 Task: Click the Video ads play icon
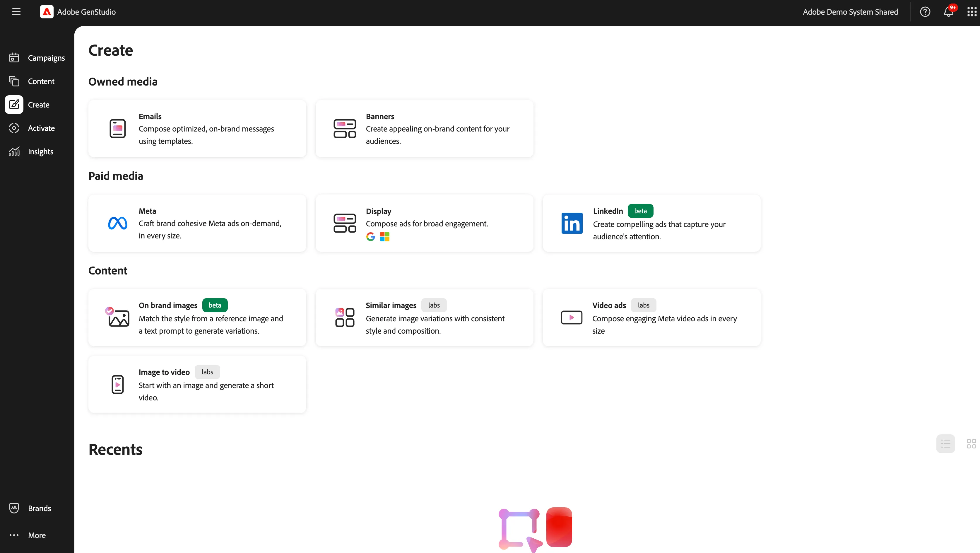pyautogui.click(x=572, y=318)
